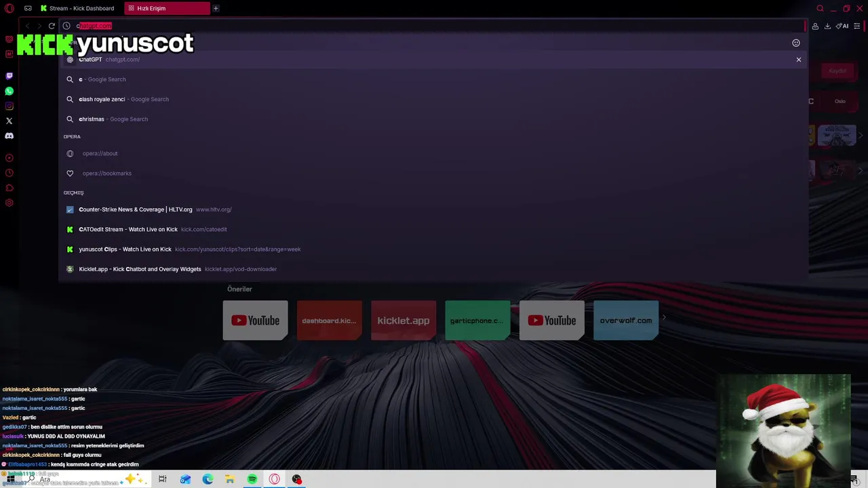Open Task View from the taskbar
Viewport: 868px width, 488px height.
(163, 479)
